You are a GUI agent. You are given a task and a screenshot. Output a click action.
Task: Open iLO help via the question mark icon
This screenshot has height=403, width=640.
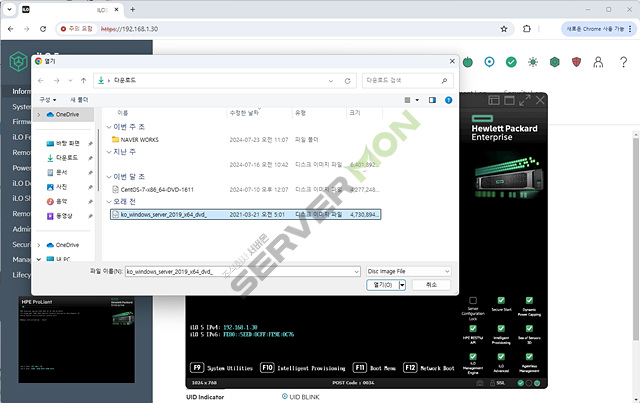click(x=623, y=62)
